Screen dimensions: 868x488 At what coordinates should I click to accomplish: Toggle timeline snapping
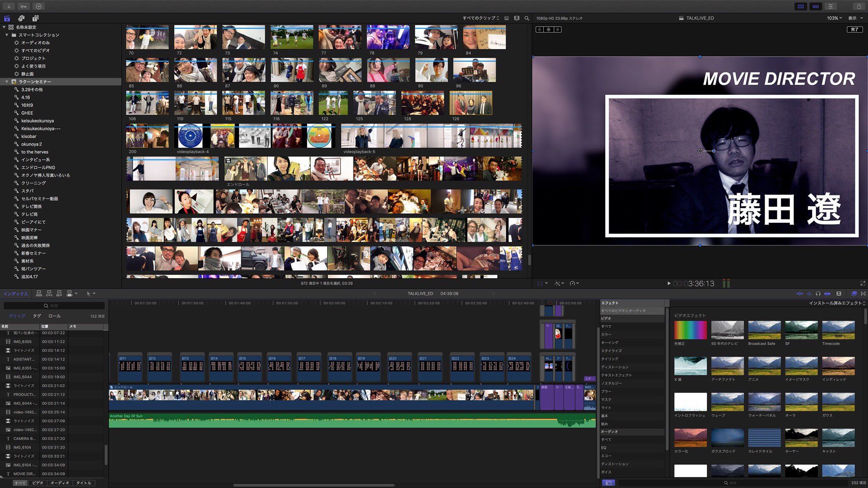coord(827,294)
